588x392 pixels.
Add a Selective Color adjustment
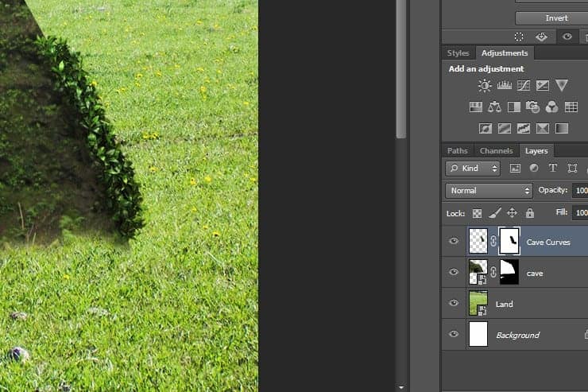tap(543, 129)
